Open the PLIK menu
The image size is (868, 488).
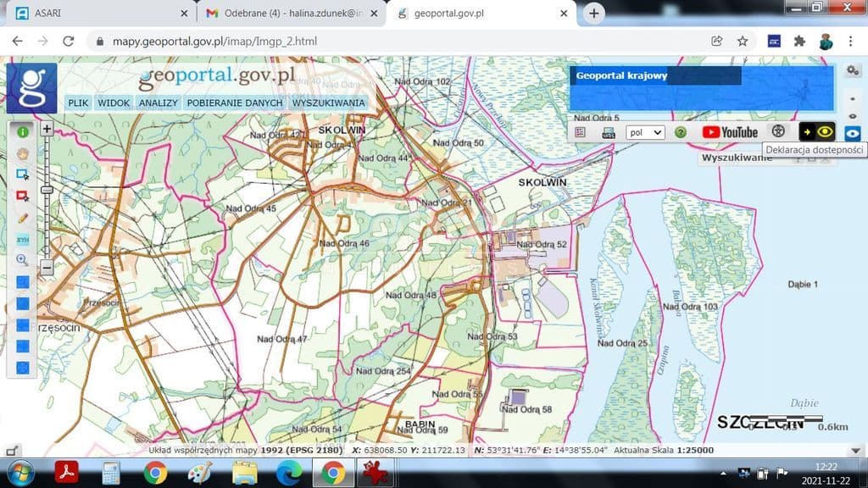(78, 103)
